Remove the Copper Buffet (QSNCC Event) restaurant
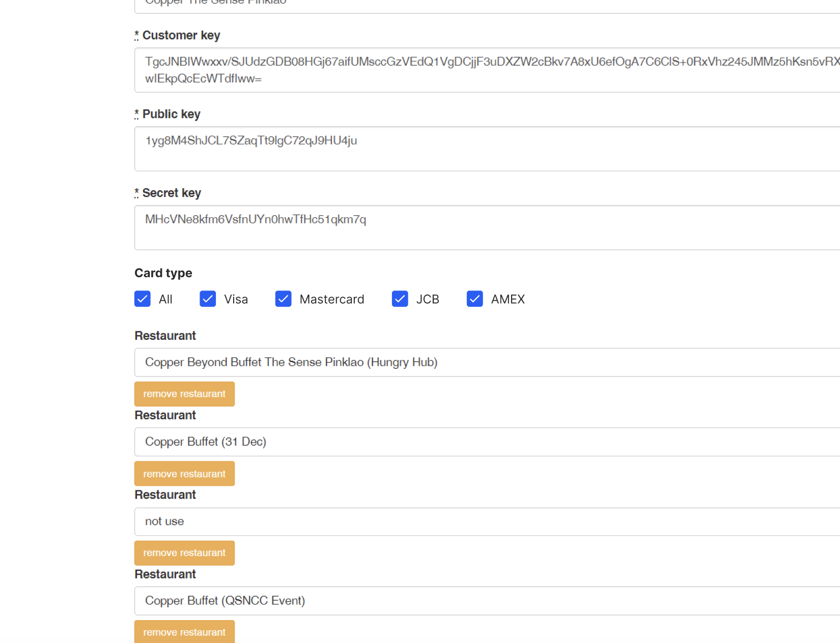 click(x=184, y=632)
